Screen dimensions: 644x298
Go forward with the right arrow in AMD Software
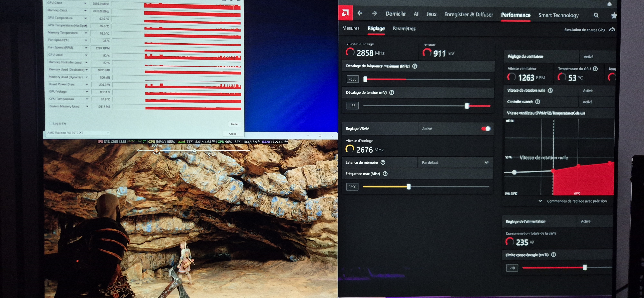[x=374, y=13]
